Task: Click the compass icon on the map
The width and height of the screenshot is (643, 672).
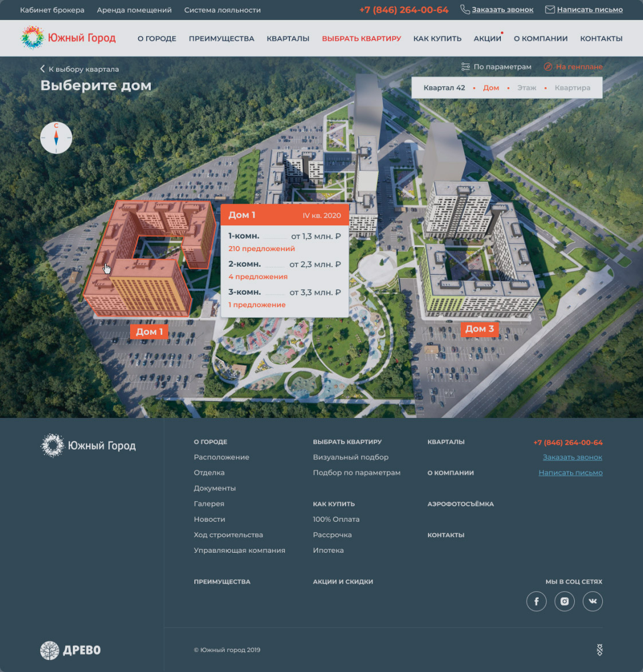Action: click(x=56, y=138)
